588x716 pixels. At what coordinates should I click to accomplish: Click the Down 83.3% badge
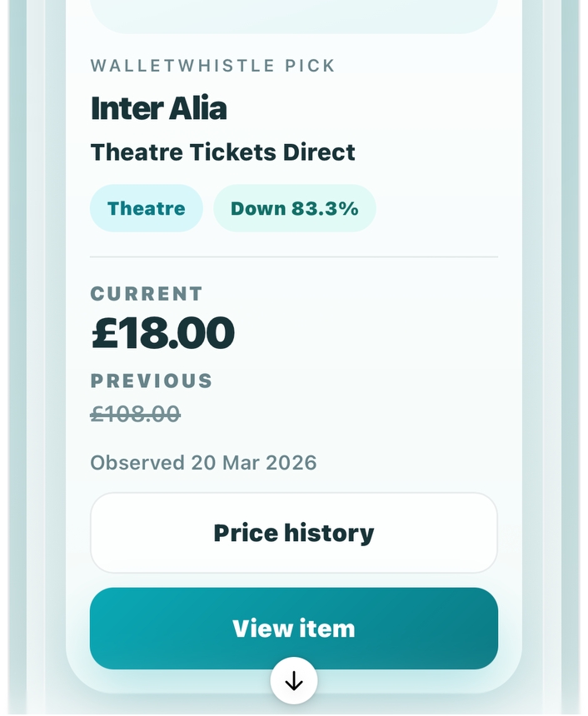point(295,208)
